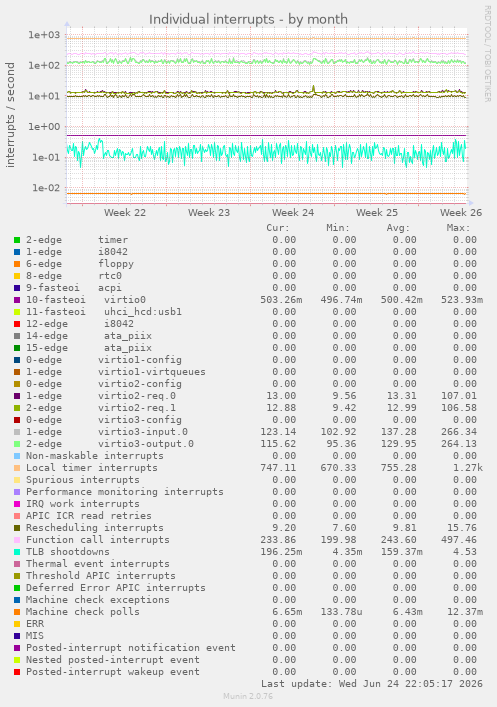The height and width of the screenshot is (707, 497).
Task: Click the pink swatch for Function call interrupts
Action: tap(17, 540)
